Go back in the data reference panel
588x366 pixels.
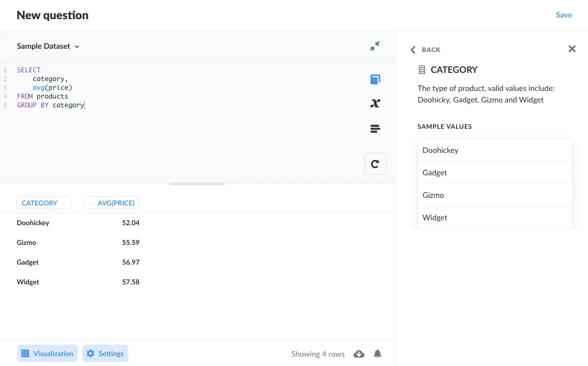425,49
